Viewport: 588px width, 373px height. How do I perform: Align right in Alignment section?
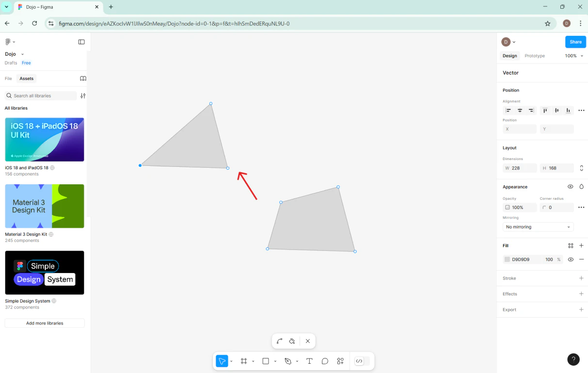click(531, 111)
